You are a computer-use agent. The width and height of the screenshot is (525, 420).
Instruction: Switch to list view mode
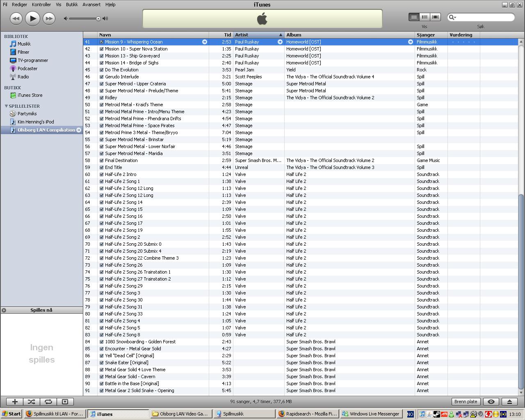[x=414, y=17]
